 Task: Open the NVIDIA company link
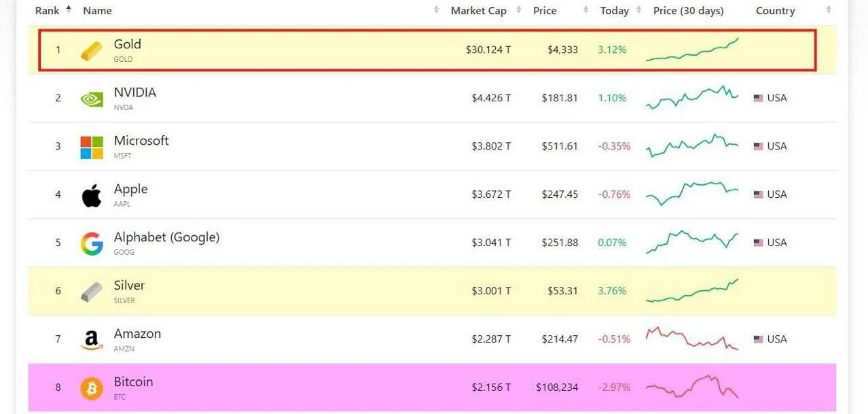click(x=135, y=92)
